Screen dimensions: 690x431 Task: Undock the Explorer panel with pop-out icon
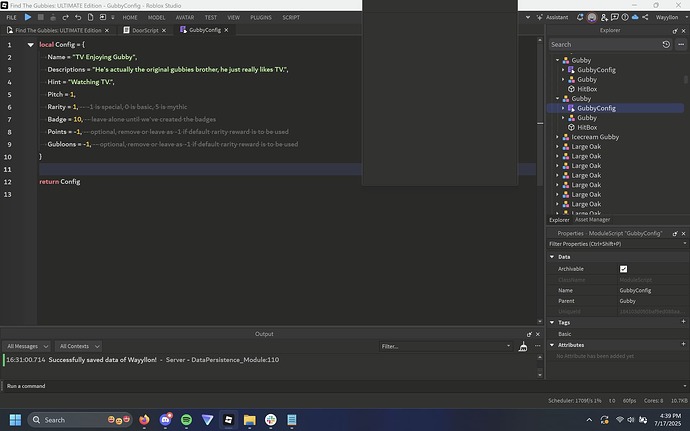click(675, 31)
